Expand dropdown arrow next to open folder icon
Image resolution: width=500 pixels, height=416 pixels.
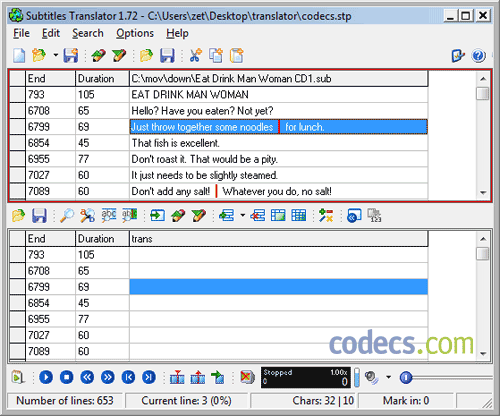(55, 55)
